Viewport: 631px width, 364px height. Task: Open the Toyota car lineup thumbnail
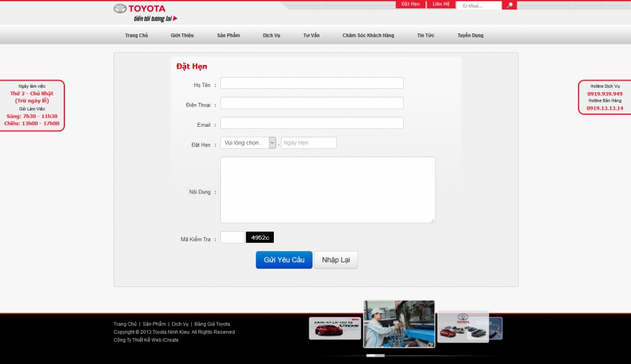(463, 327)
